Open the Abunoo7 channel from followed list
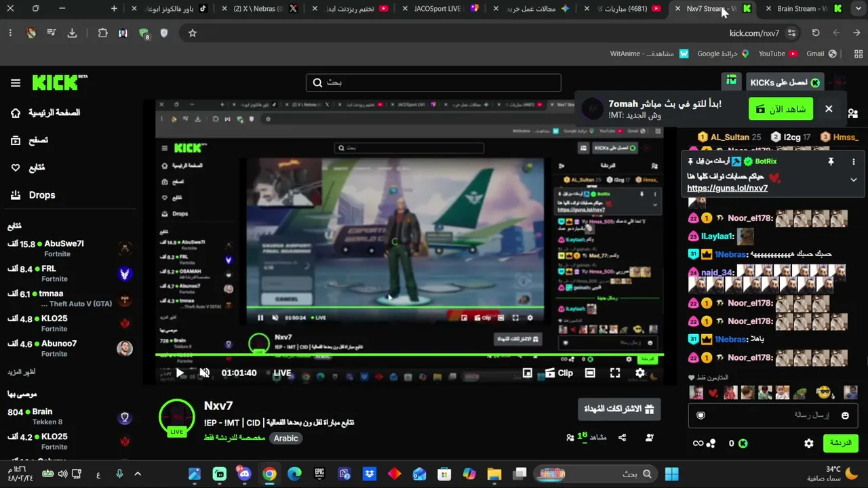 (69, 348)
